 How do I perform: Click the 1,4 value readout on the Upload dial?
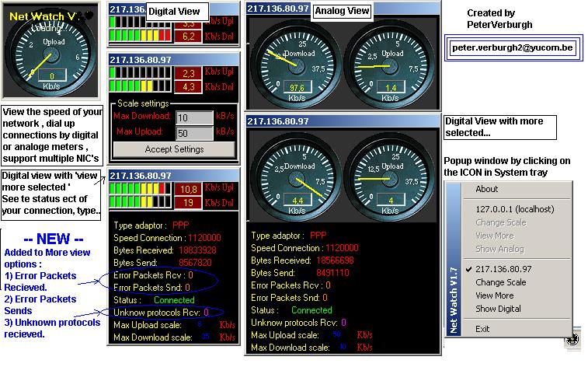pos(391,87)
